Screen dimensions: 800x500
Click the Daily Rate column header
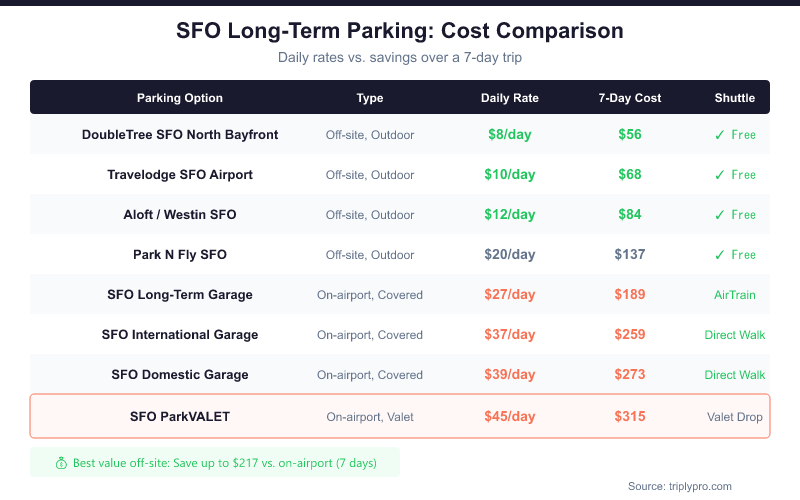pos(510,98)
